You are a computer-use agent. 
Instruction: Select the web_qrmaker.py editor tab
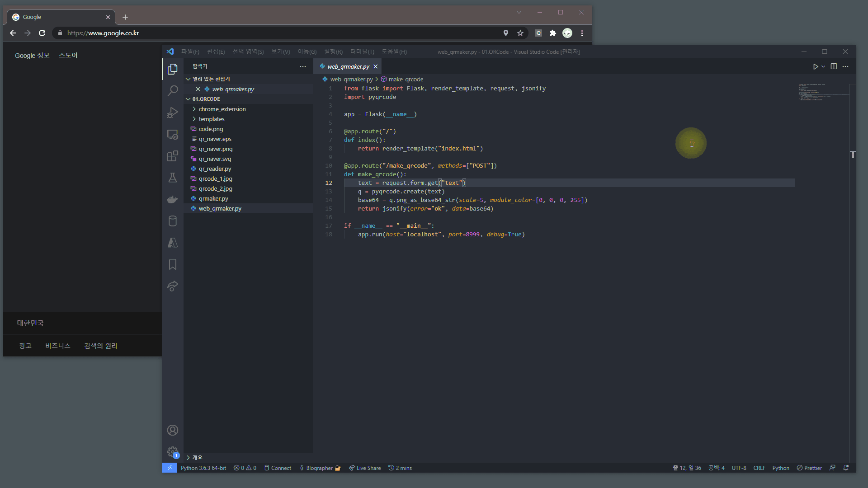pyautogui.click(x=348, y=66)
